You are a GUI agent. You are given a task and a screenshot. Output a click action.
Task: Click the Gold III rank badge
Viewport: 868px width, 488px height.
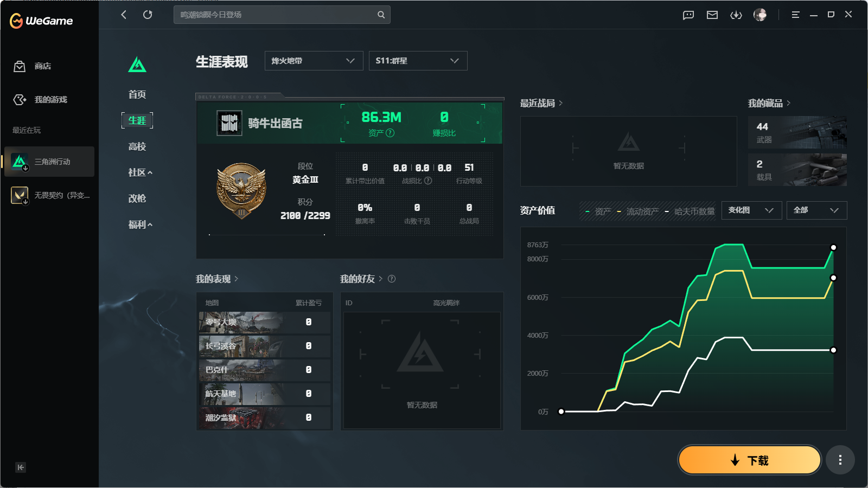241,191
